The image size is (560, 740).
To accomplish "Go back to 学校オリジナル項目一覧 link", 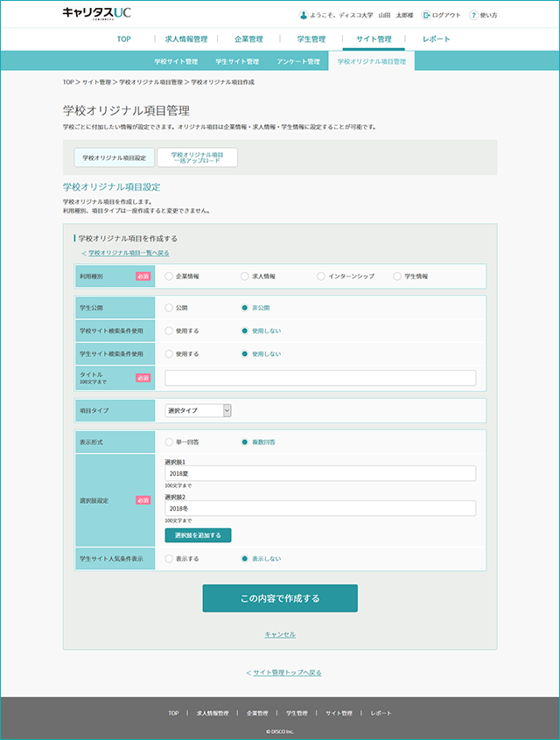I will (x=129, y=253).
